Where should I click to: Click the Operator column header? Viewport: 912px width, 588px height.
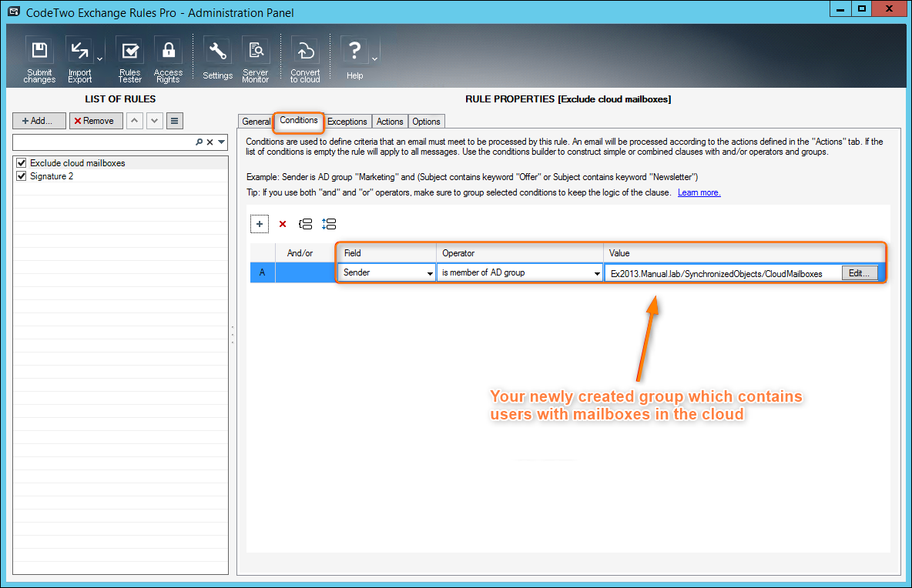pos(520,253)
